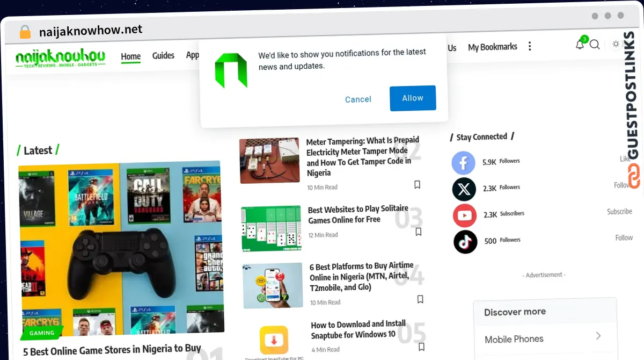
Task: Click the YouTube circle icon
Action: (465, 215)
